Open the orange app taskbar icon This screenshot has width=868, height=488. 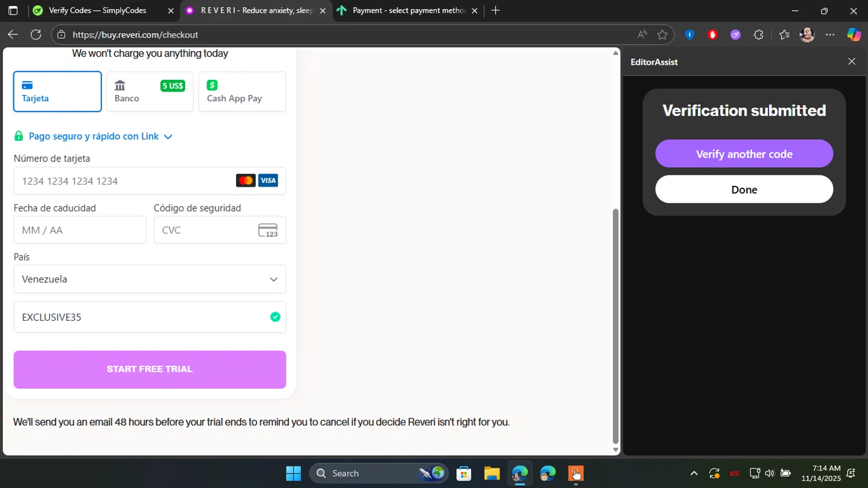[x=575, y=474]
